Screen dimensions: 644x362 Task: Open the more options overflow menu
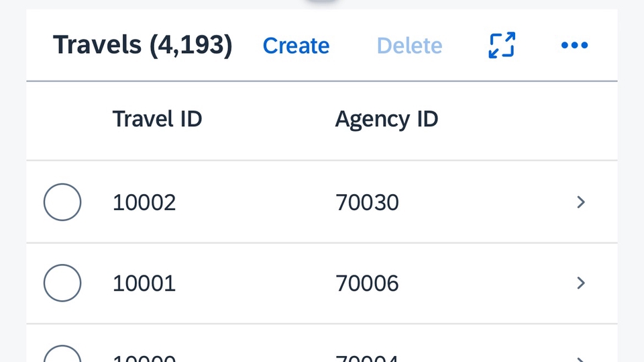coord(574,45)
